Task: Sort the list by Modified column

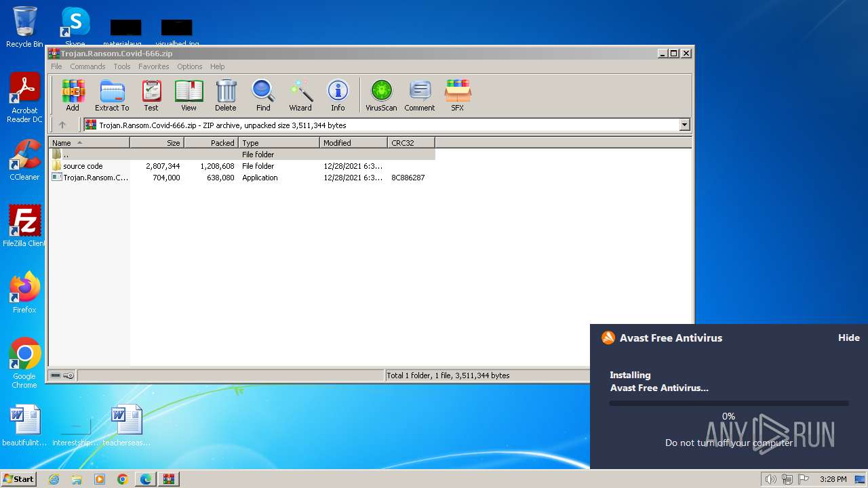Action: pos(353,142)
